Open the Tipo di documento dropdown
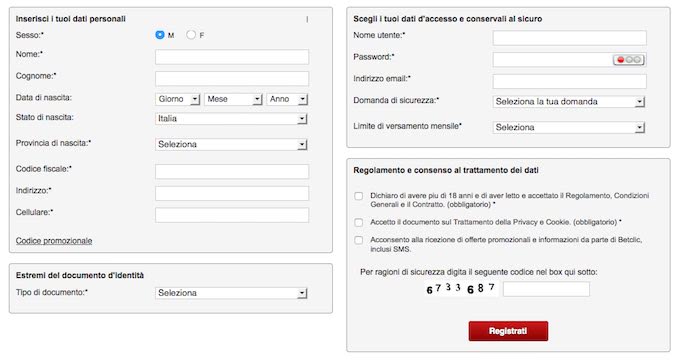 (231, 293)
